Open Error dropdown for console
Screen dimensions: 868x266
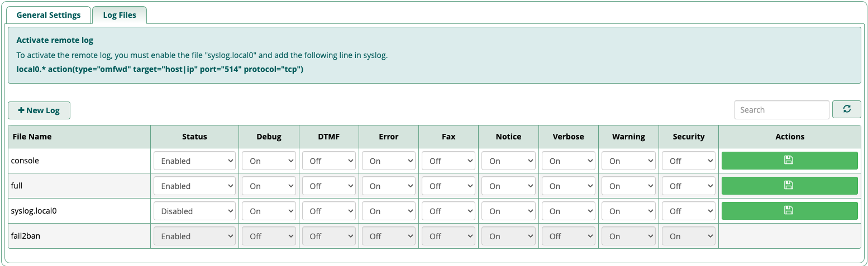point(389,161)
